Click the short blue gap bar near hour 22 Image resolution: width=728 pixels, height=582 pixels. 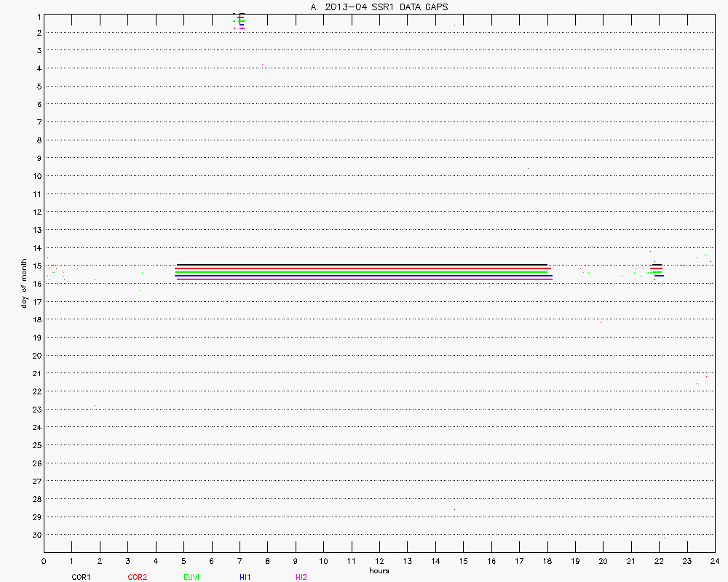pyautogui.click(x=659, y=276)
